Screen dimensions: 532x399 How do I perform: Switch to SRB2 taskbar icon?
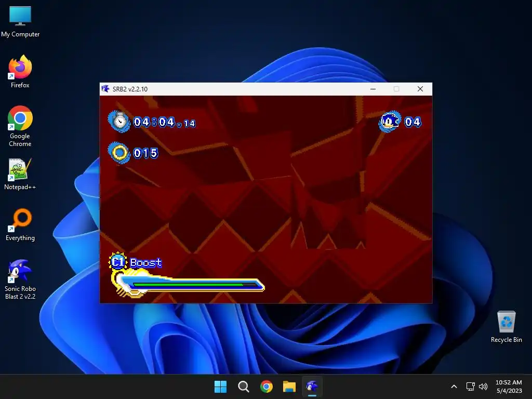[x=312, y=387]
